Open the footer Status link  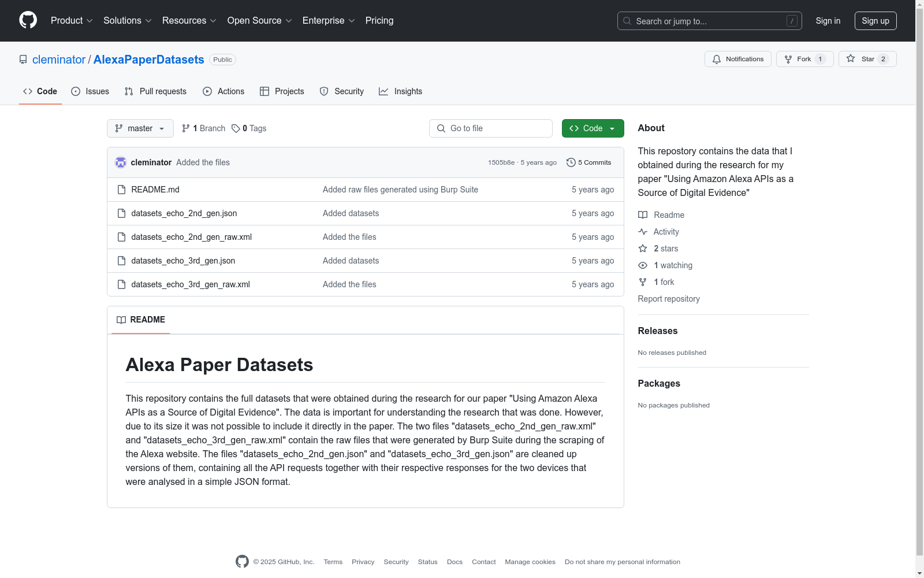pos(428,562)
